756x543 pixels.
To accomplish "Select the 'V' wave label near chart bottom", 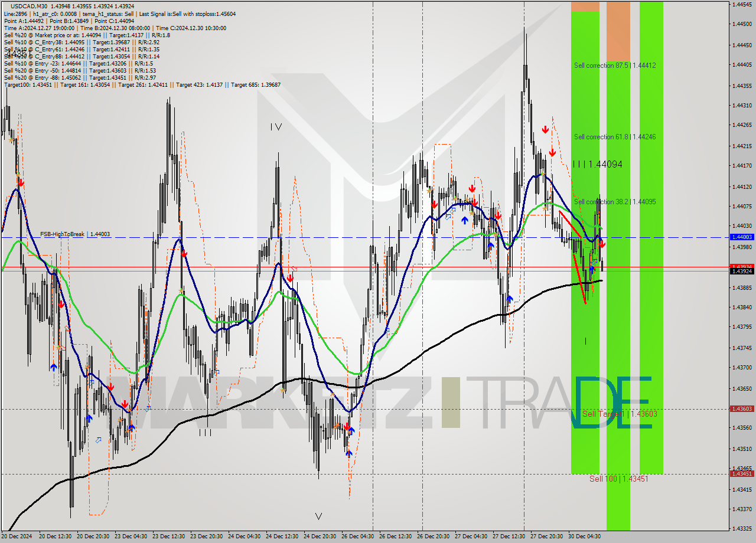I will 318,516.
